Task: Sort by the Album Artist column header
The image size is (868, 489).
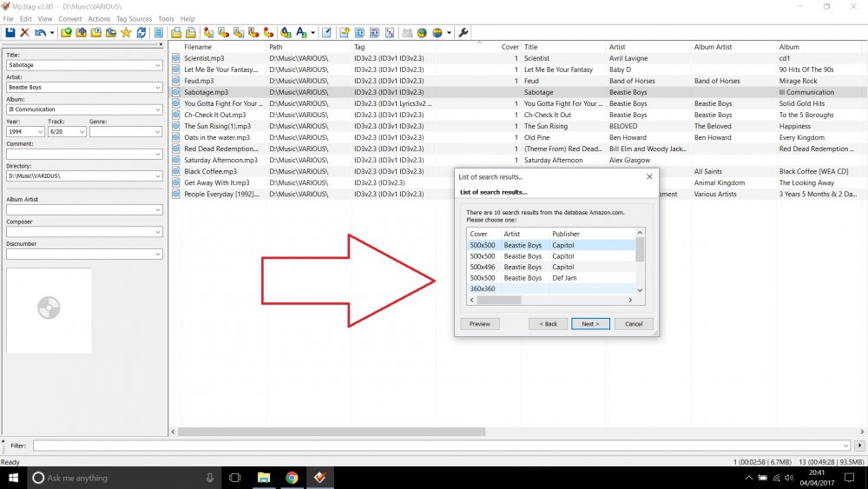Action: [713, 47]
